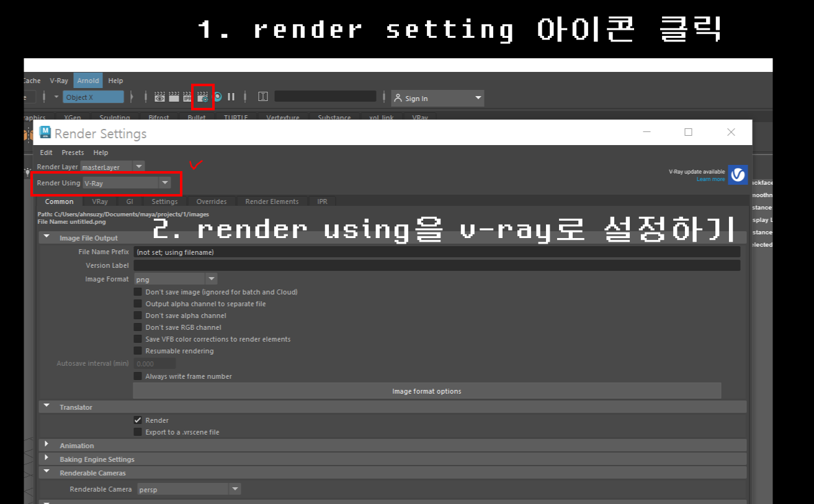
Task: Click the input box mode icon
Action: [x=263, y=97]
